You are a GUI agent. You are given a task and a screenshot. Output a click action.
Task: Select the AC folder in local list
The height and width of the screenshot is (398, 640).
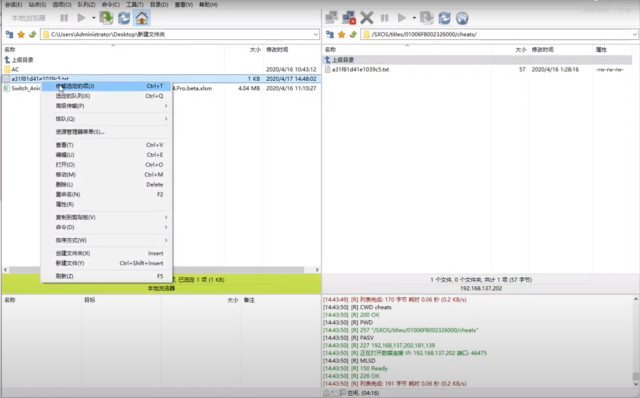point(15,69)
